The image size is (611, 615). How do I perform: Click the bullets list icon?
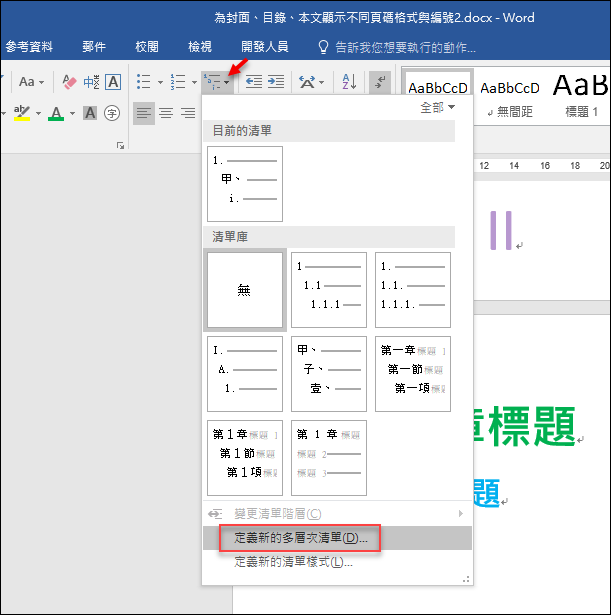143,82
